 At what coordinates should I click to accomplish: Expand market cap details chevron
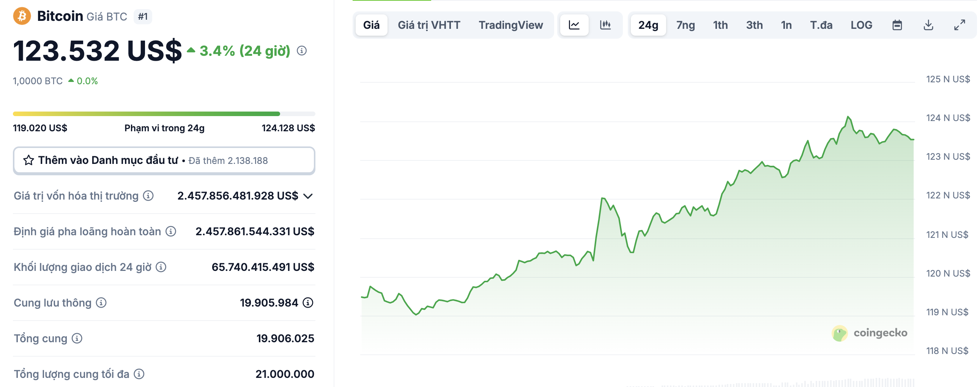point(308,196)
